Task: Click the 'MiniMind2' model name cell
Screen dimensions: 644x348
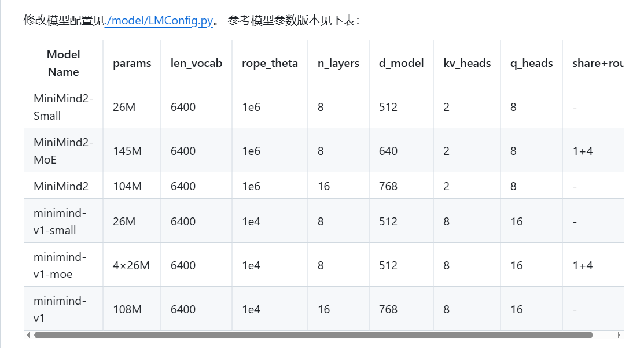Action: point(63,186)
